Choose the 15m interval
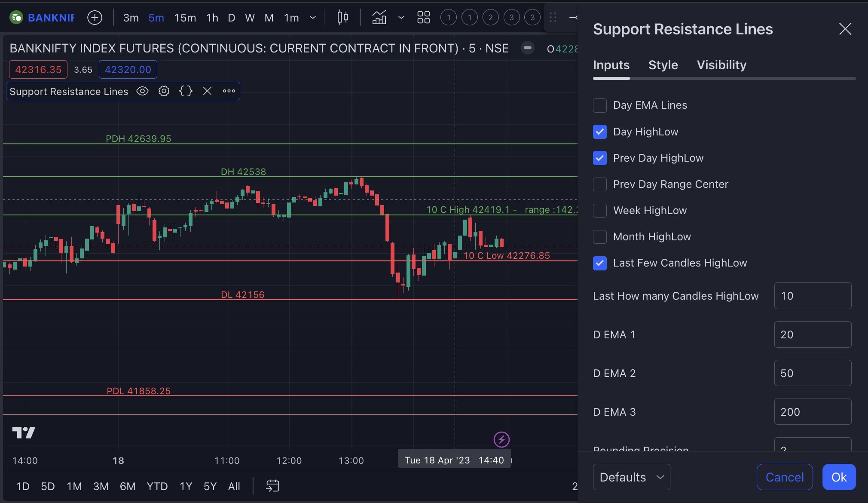This screenshot has width=868, height=503. point(185,18)
